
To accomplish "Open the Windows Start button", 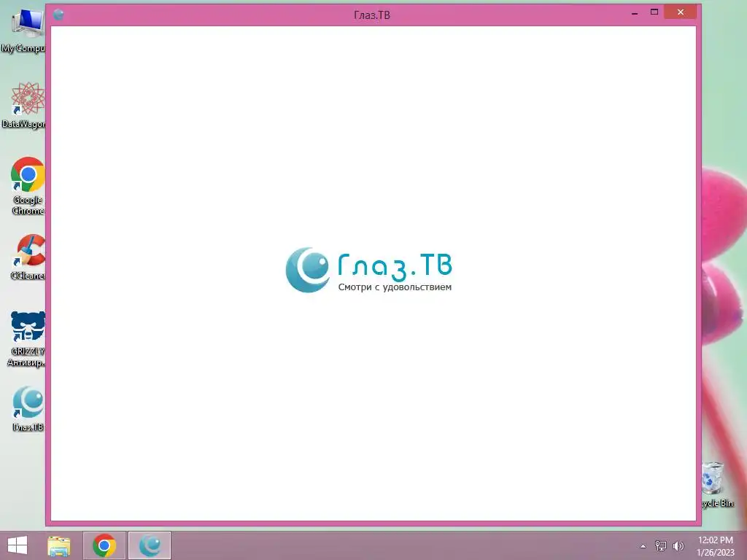I will (x=18, y=545).
